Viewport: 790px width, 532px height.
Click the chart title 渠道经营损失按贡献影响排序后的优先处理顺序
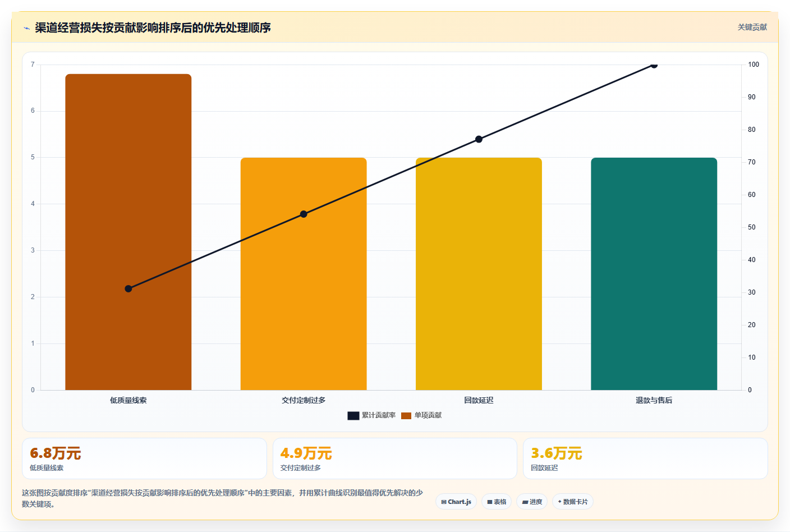click(x=153, y=27)
